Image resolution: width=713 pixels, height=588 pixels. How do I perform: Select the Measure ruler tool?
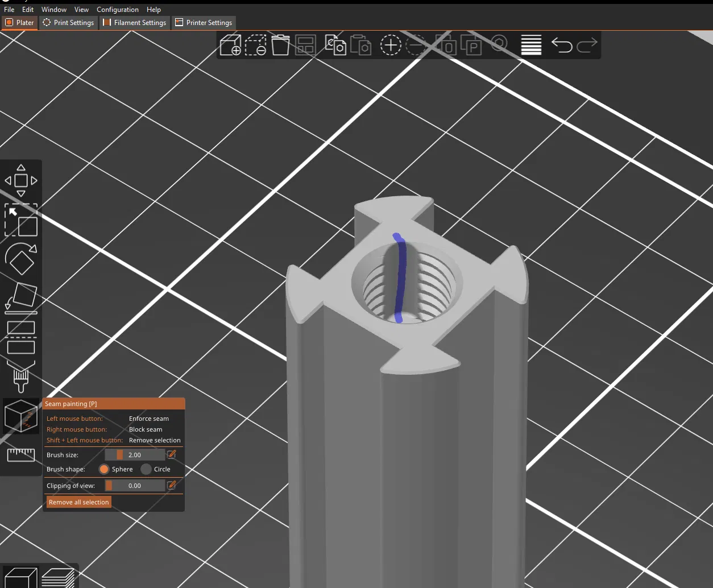[x=21, y=454]
